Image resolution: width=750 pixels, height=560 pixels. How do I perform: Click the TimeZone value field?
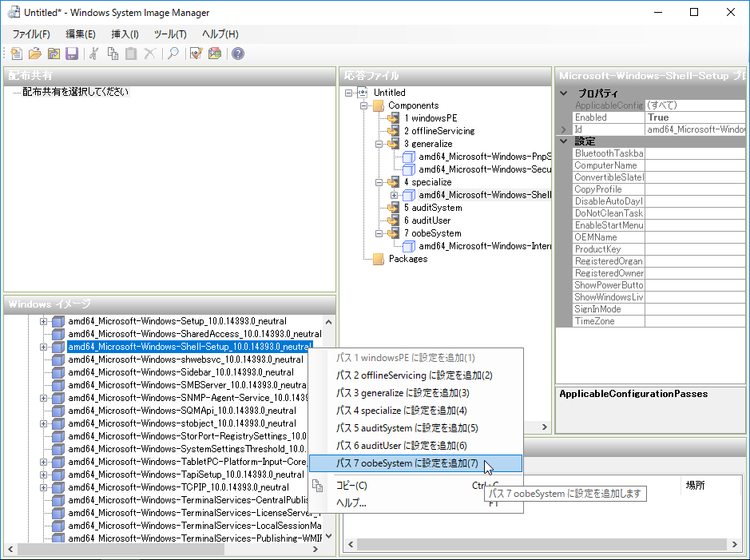tap(695, 321)
